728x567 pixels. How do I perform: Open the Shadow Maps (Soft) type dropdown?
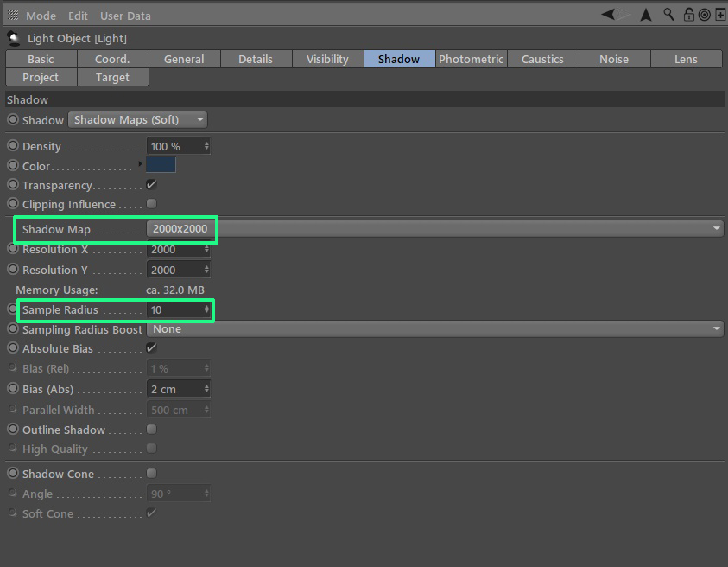tap(138, 120)
